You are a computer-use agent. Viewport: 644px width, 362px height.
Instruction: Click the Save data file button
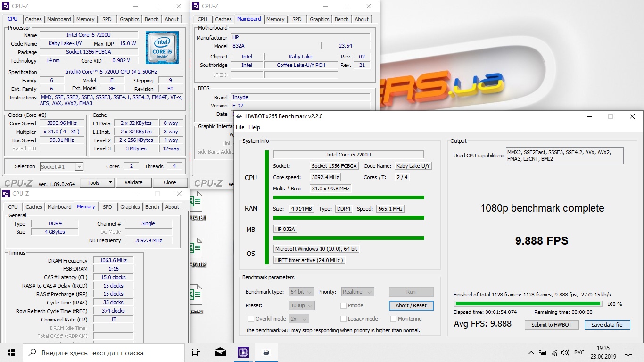point(607,325)
